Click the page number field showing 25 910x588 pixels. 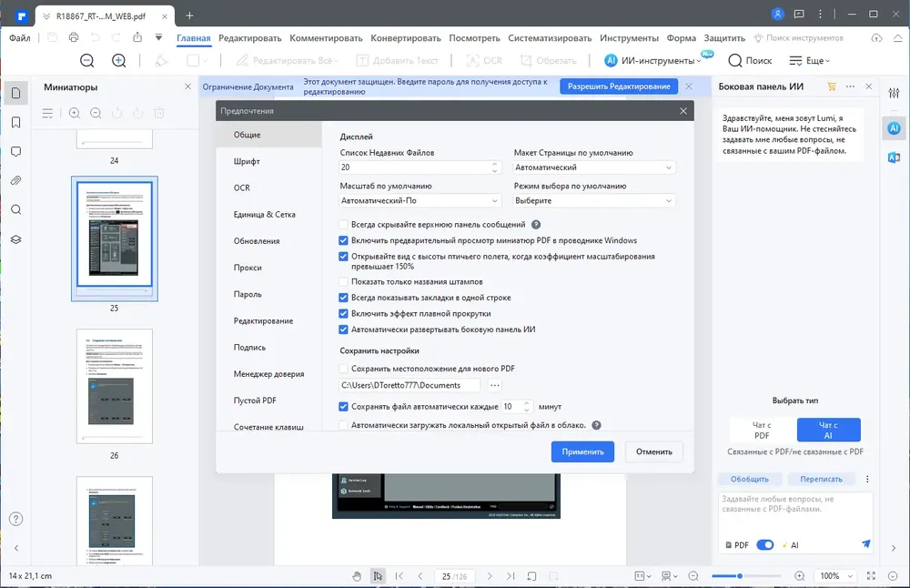click(454, 576)
